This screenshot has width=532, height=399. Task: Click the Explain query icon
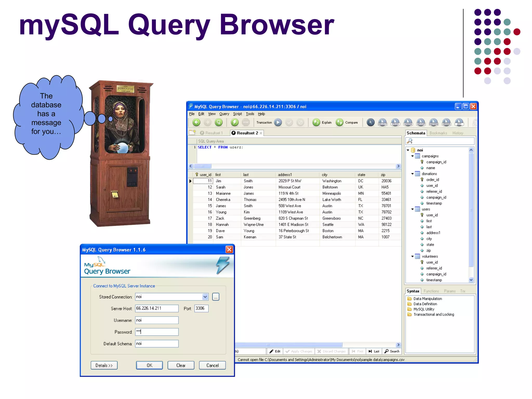(x=316, y=122)
